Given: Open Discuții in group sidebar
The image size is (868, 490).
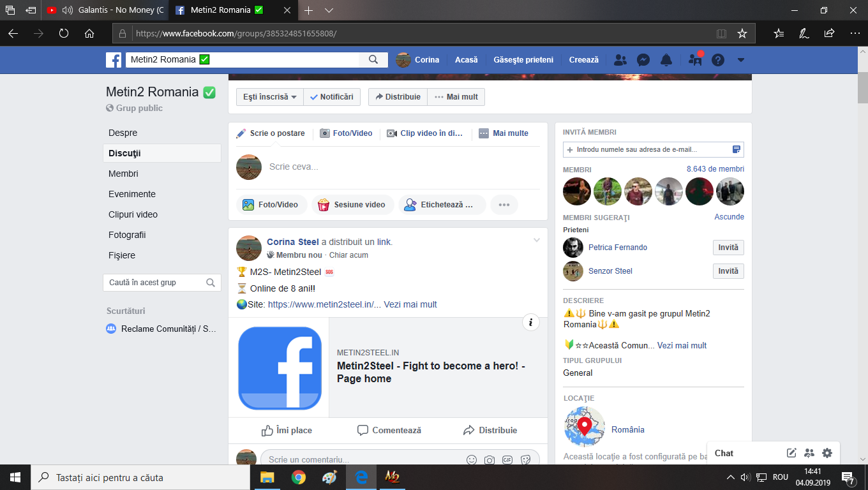Looking at the screenshot, I should coord(162,153).
